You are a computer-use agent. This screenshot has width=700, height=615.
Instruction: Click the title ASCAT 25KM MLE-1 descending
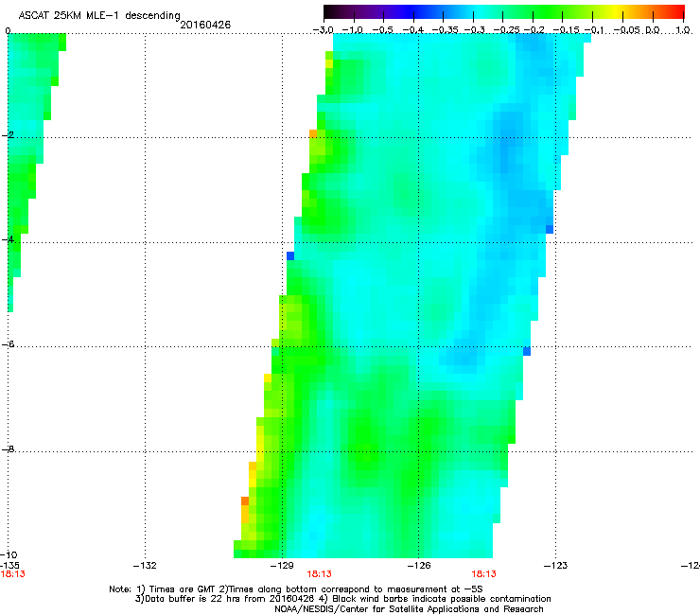coord(99,15)
